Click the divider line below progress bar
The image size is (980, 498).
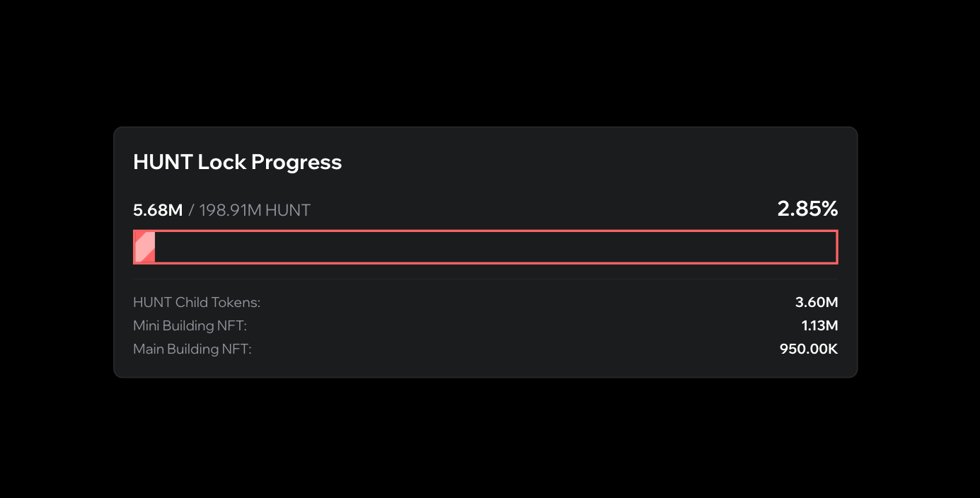[x=485, y=279]
